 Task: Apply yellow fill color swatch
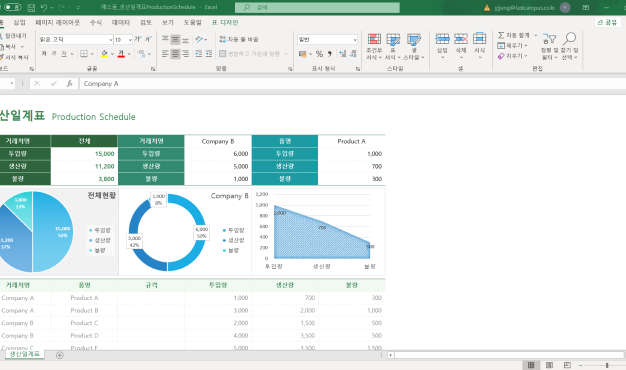click(x=104, y=54)
